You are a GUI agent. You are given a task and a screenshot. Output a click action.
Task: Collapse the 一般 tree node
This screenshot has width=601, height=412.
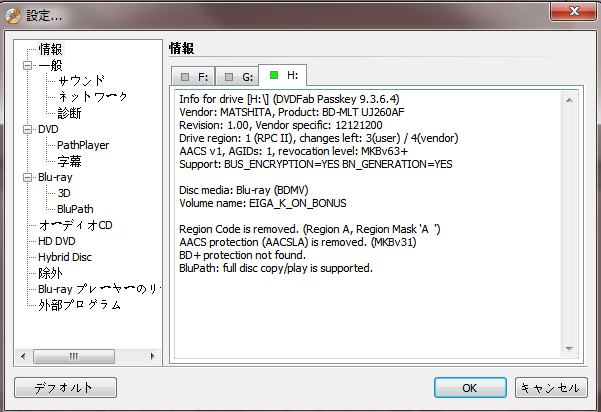[x=27, y=66]
